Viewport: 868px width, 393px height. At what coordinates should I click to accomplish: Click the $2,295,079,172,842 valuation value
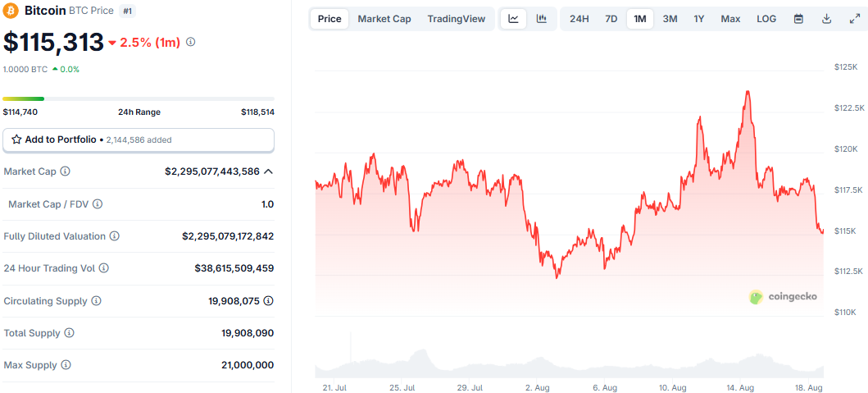tap(228, 236)
